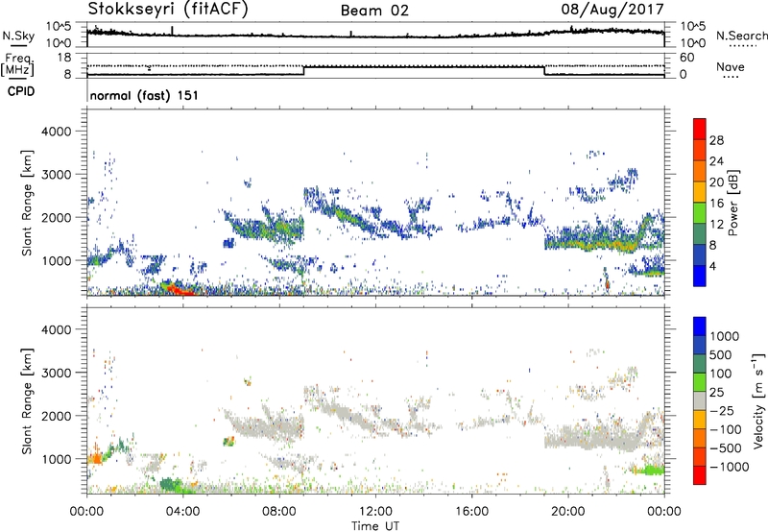This screenshot has width=768, height=532.
Task: Click "Slant Range [km]" label of power panel
Action: click(x=27, y=203)
